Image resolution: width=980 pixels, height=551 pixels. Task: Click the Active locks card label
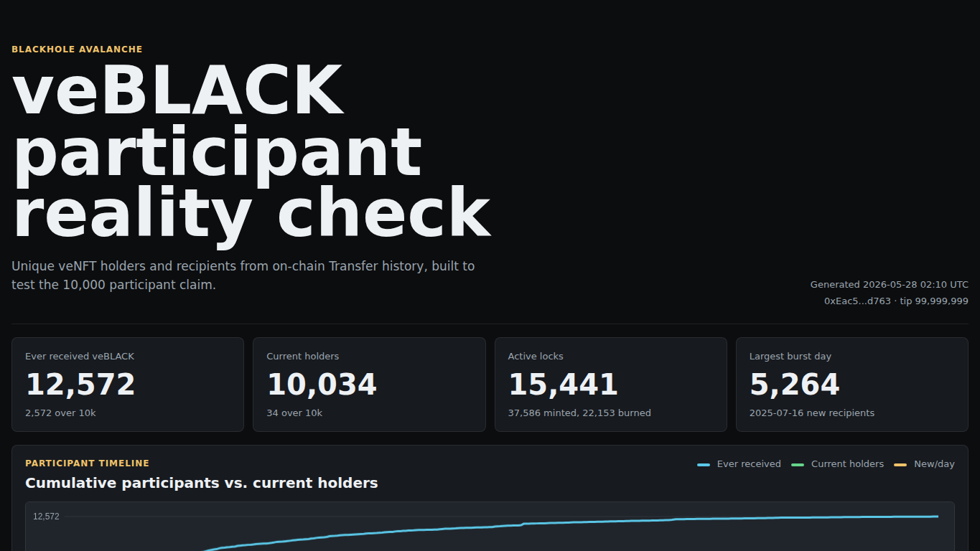pyautogui.click(x=536, y=357)
